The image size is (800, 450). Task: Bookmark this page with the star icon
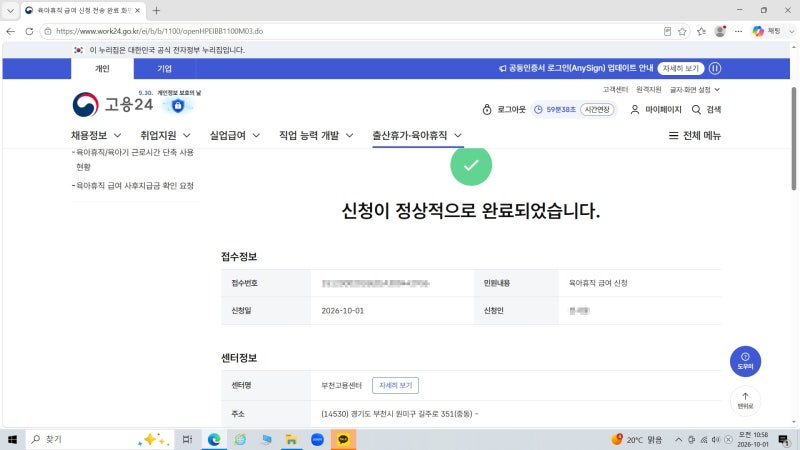tap(682, 32)
